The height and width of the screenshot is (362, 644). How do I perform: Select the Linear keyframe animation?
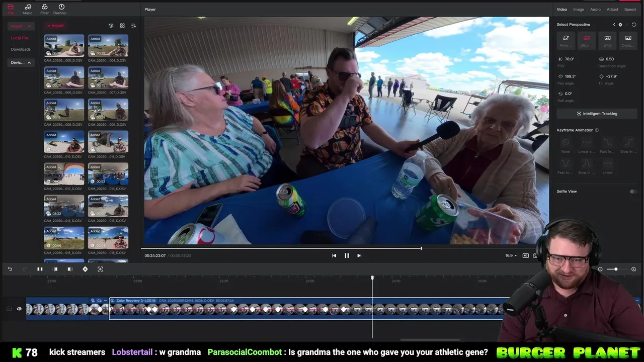pos(607,166)
